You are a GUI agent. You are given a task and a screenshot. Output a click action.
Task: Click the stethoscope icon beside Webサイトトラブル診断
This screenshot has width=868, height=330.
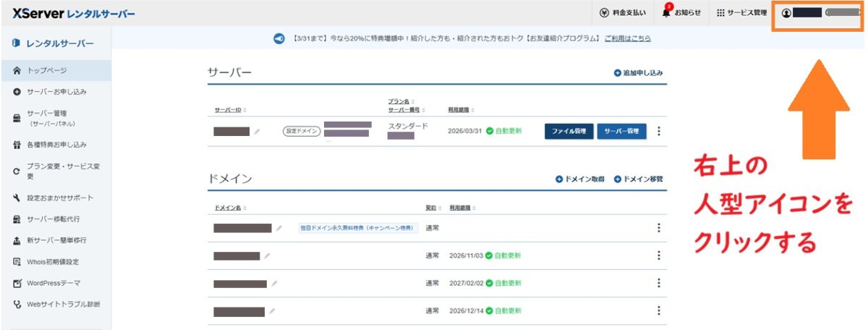(x=17, y=304)
